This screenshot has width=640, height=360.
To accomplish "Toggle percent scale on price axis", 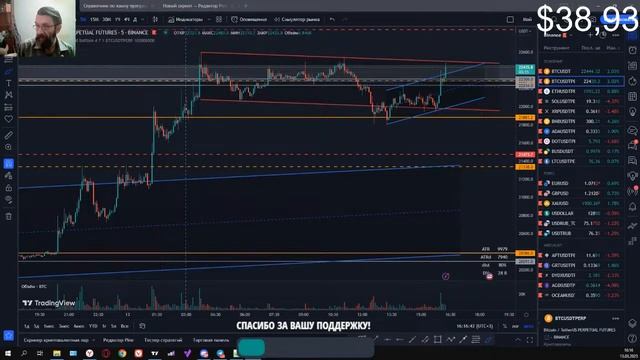I will [x=505, y=326].
